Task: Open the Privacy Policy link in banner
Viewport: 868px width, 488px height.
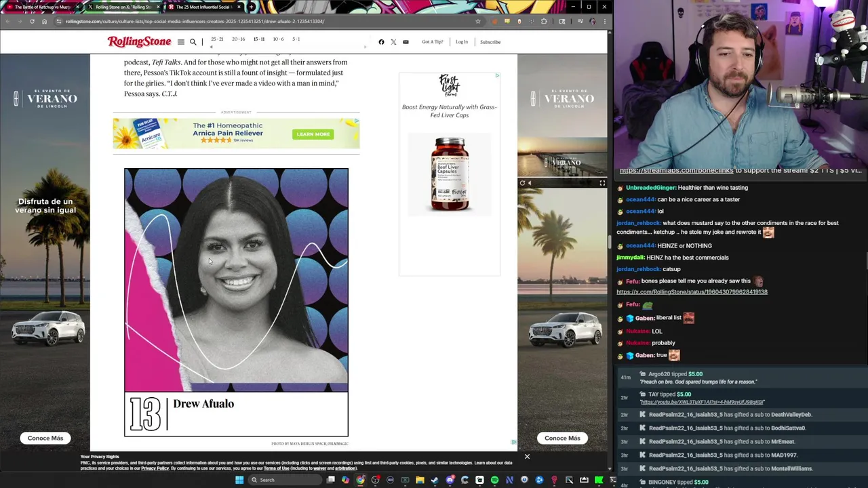Action: [x=155, y=468]
